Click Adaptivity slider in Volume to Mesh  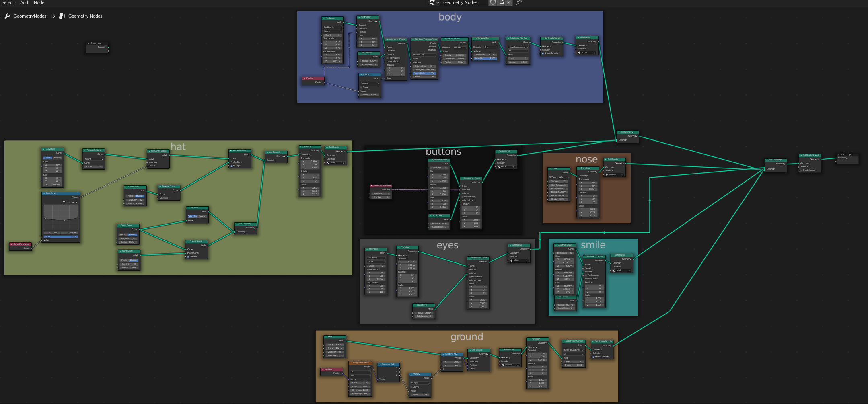(485, 58)
